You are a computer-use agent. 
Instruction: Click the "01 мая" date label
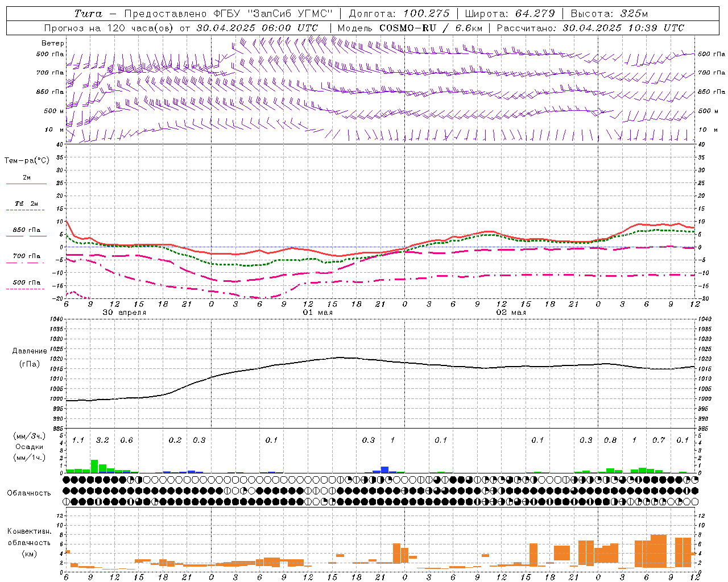click(317, 313)
